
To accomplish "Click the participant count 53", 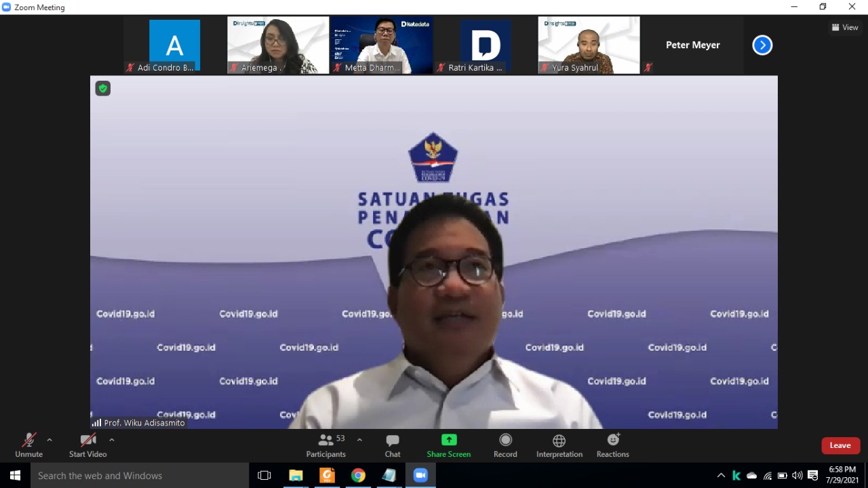I will click(340, 438).
